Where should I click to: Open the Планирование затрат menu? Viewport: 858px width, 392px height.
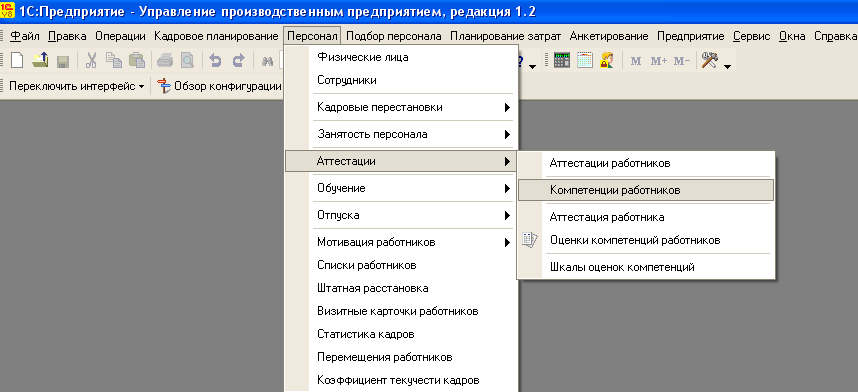click(506, 37)
